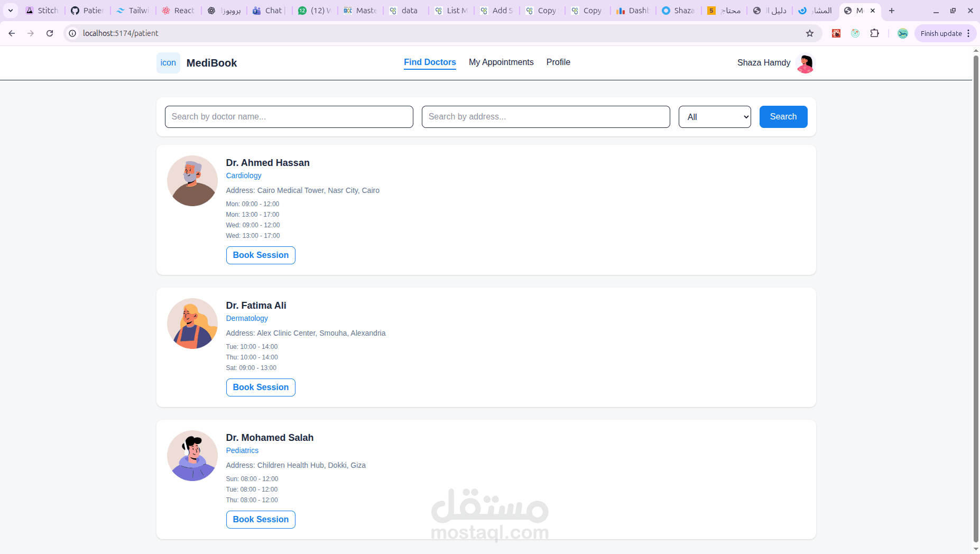Click the Pediatrics specialty label

[242, 450]
